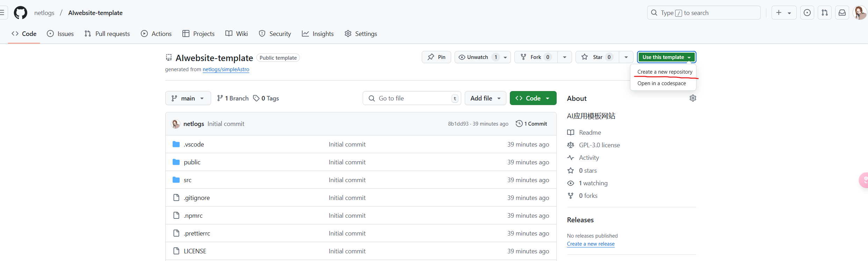Open the issues icon in header
The image size is (868, 261).
(x=807, y=13)
